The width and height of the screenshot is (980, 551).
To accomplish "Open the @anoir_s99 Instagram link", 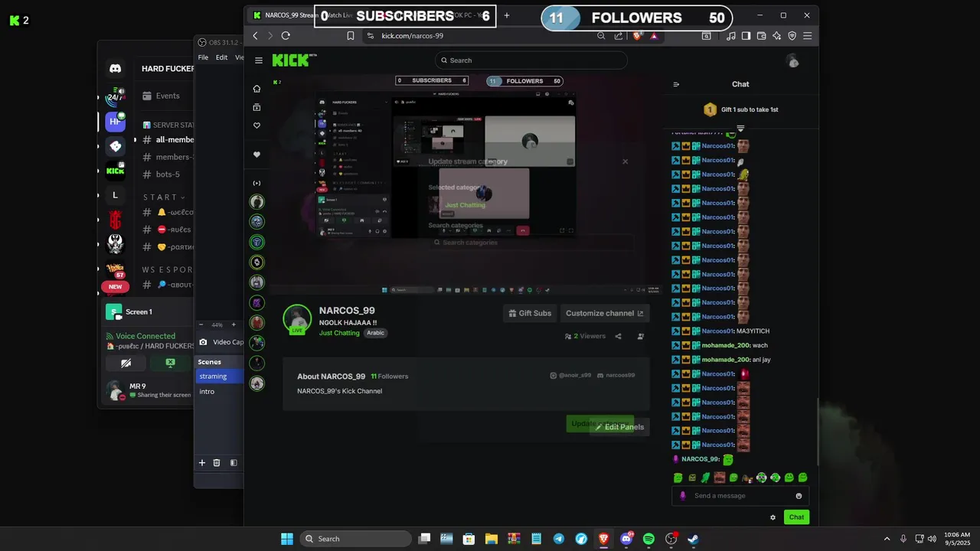I will [570, 375].
